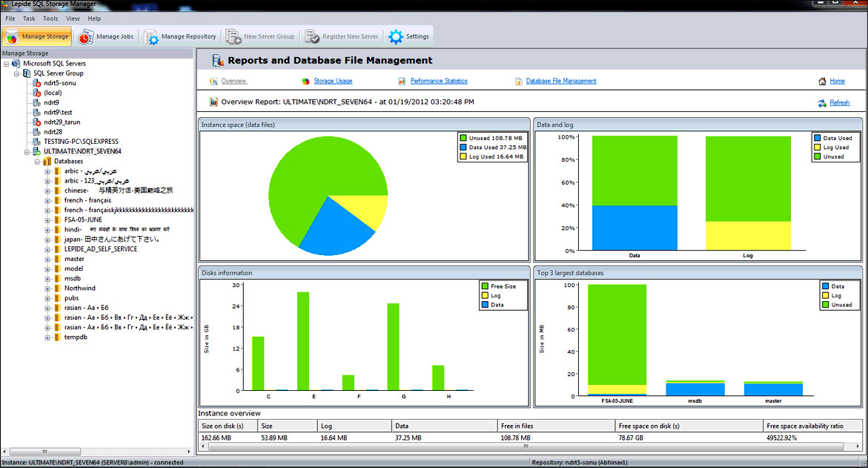
Task: Click the 162.66 MB table cell
Action: click(216, 438)
